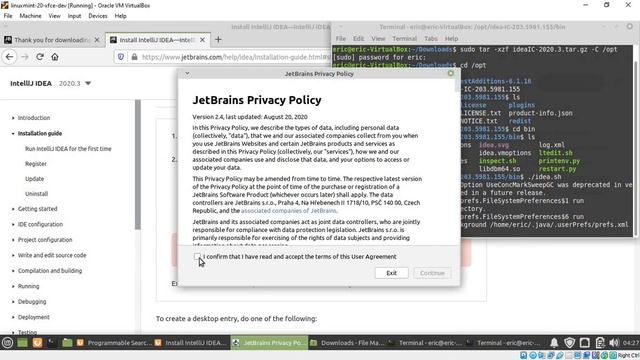Viewport: 640px width, 360px height.
Task: Open the shield update manager tray icon
Action: coord(570,343)
